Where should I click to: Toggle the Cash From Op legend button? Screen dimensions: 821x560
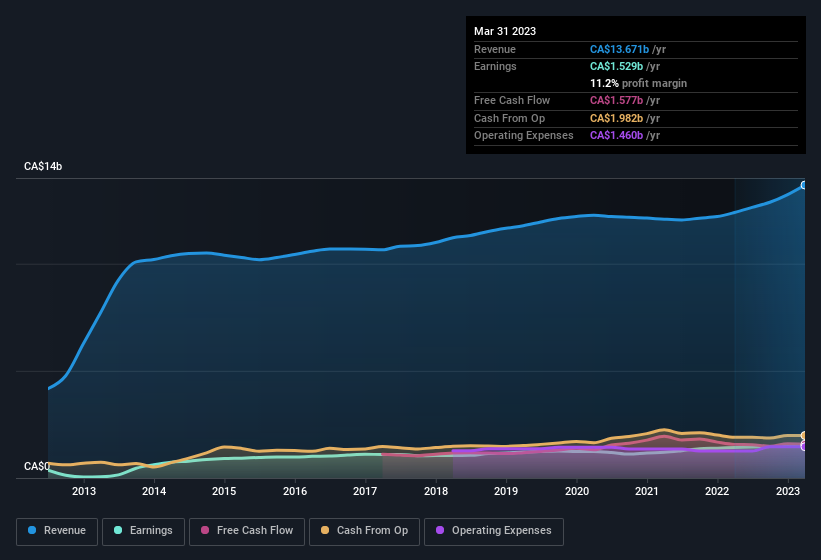point(364,531)
